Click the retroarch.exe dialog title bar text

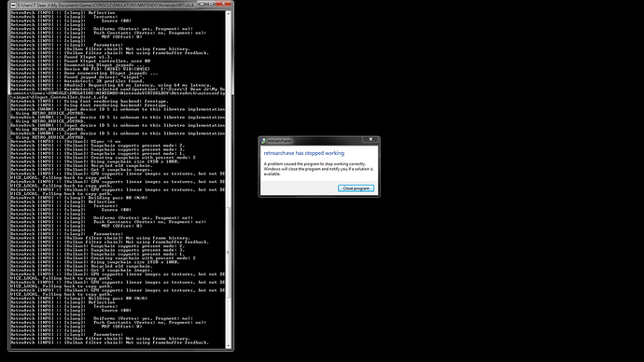[x=279, y=141]
